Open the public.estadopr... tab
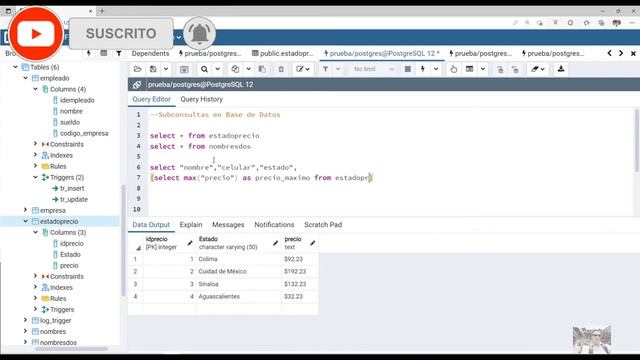 [x=282, y=53]
